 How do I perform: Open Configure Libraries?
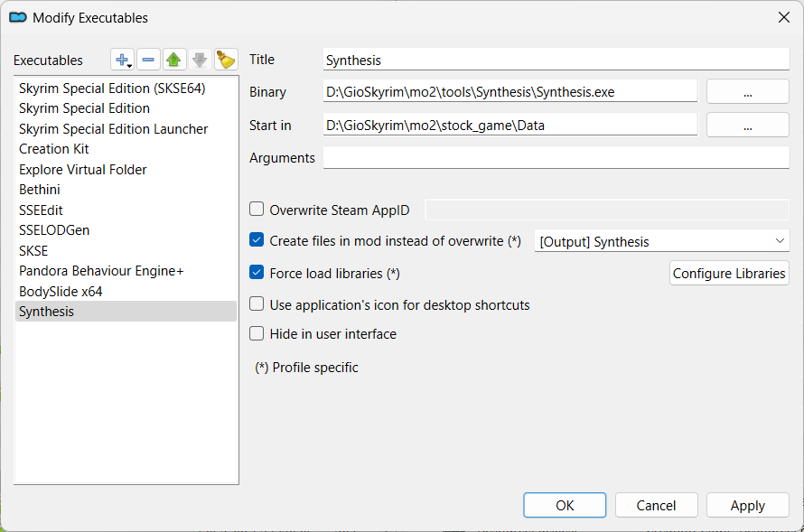coord(728,273)
